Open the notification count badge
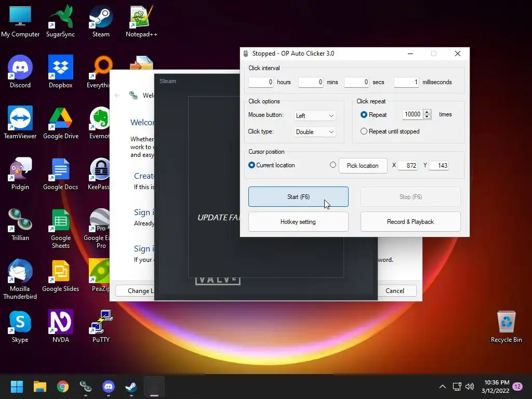 point(517,387)
